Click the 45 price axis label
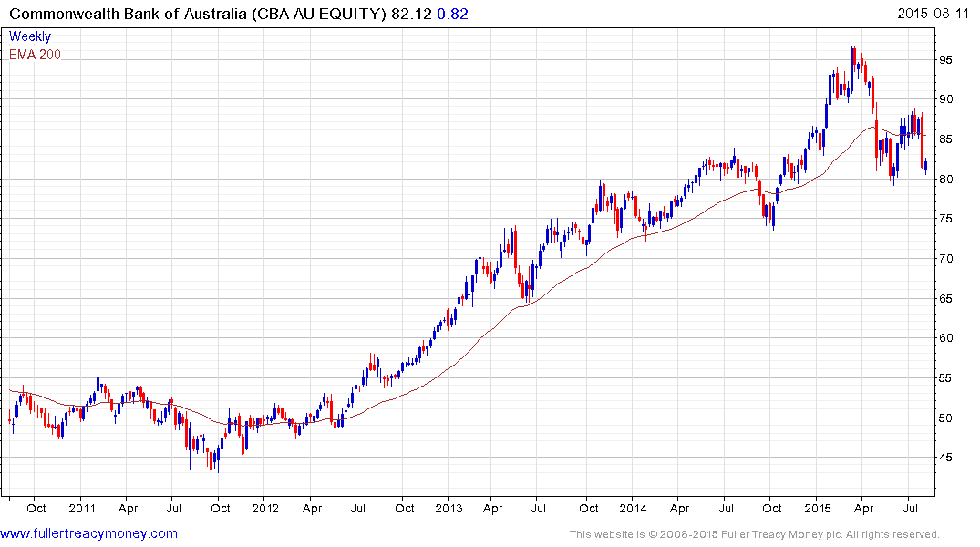The image size is (980, 547). pyautogui.click(x=945, y=458)
